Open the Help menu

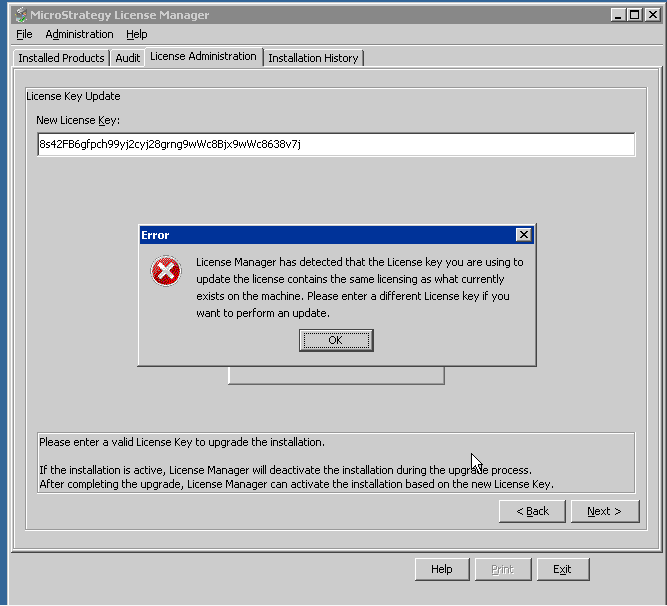[x=137, y=34]
